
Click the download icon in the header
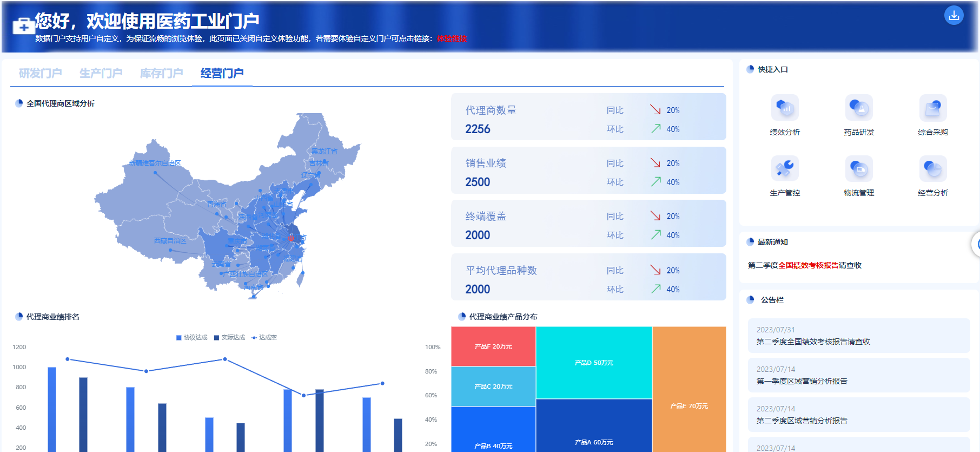[953, 15]
